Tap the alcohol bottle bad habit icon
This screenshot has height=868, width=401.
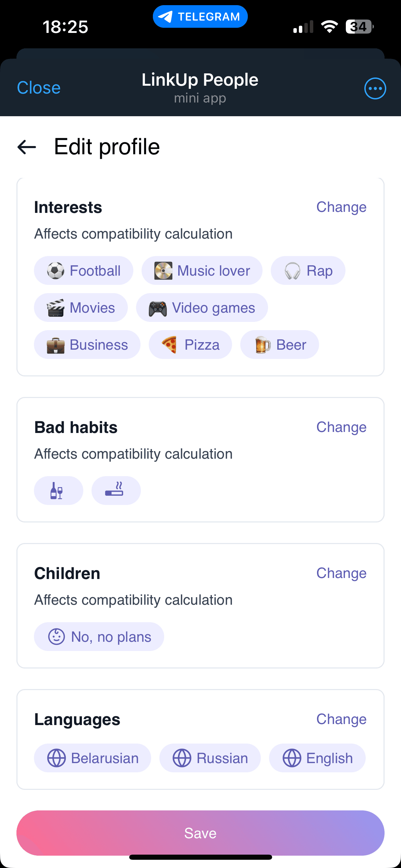pos(58,491)
